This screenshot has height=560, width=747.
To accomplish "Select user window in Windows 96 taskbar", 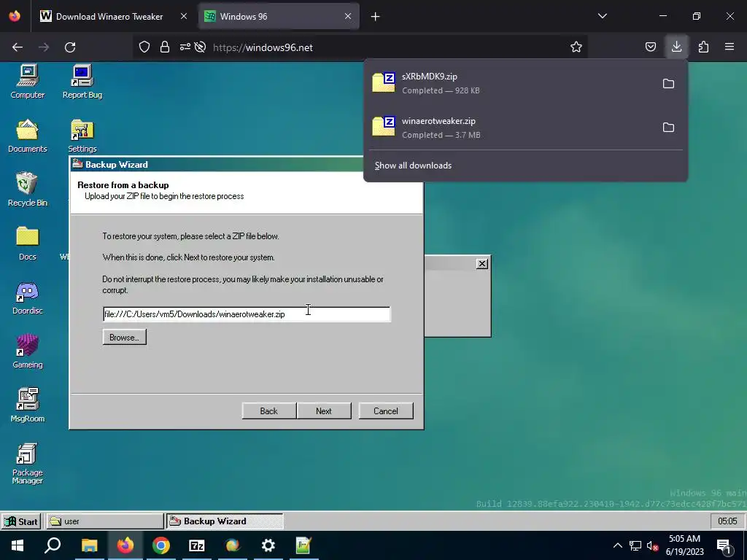I will [x=105, y=521].
